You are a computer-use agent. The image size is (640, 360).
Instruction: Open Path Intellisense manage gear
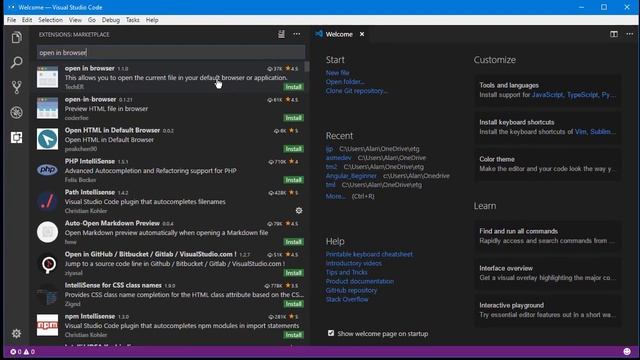pos(299,211)
